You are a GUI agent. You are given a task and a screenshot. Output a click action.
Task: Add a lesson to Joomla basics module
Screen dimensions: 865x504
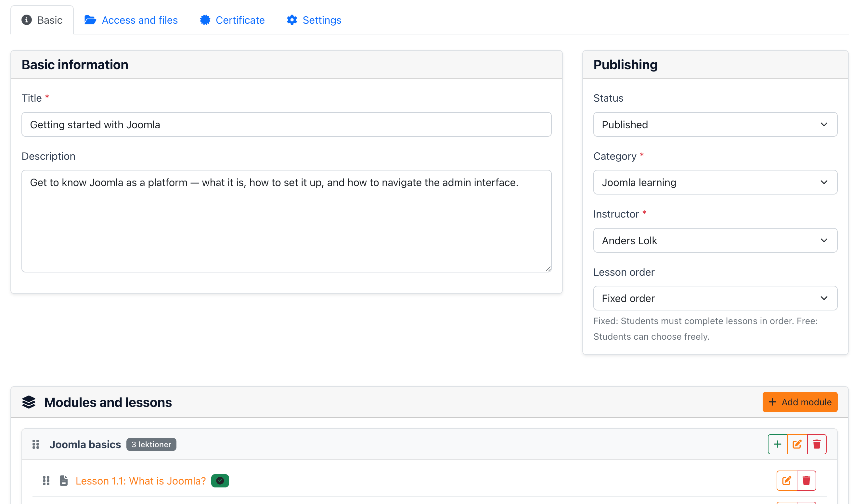click(x=778, y=444)
